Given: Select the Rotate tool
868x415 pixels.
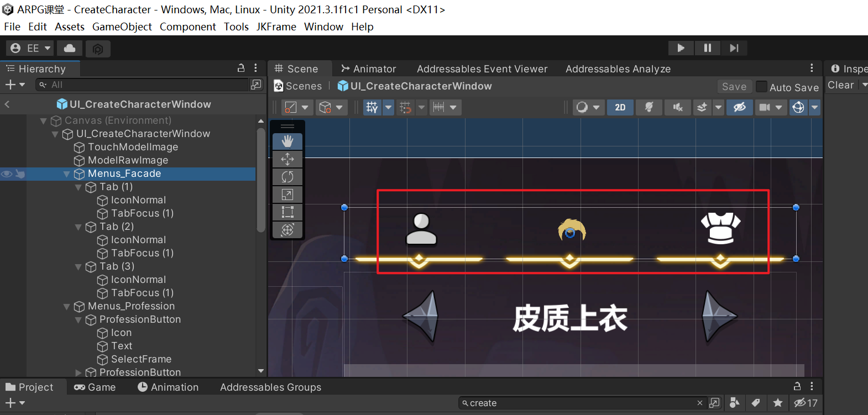Looking at the screenshot, I should point(287,177).
